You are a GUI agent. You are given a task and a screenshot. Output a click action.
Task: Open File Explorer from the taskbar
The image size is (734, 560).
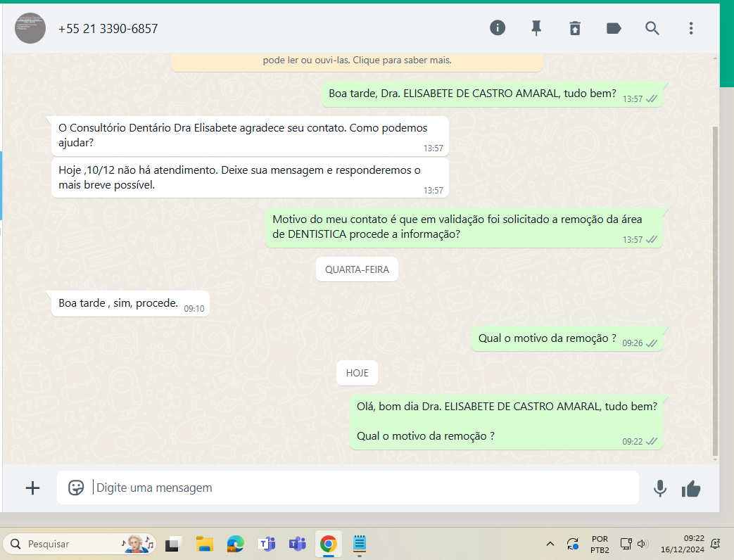point(204,544)
